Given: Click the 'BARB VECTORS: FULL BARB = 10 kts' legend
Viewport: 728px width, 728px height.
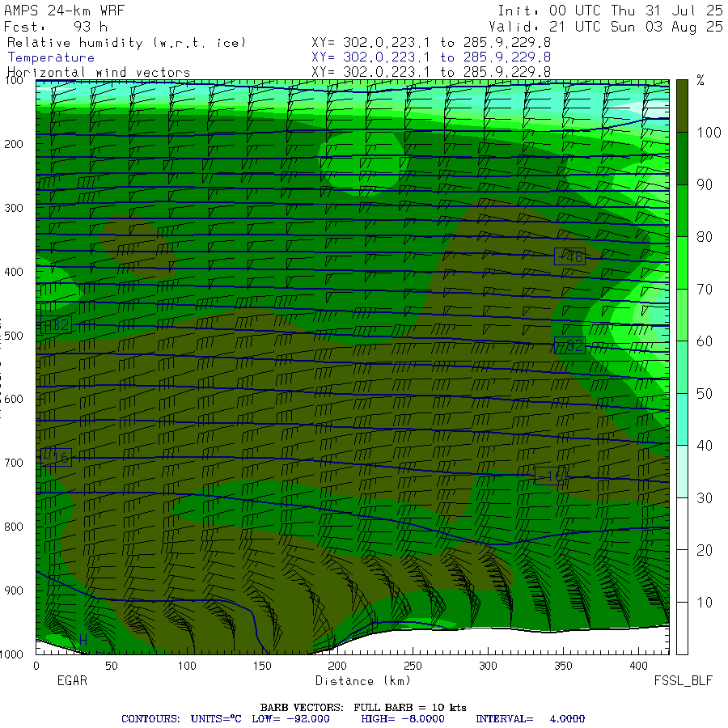Looking at the screenshot, I should pyautogui.click(x=363, y=708).
